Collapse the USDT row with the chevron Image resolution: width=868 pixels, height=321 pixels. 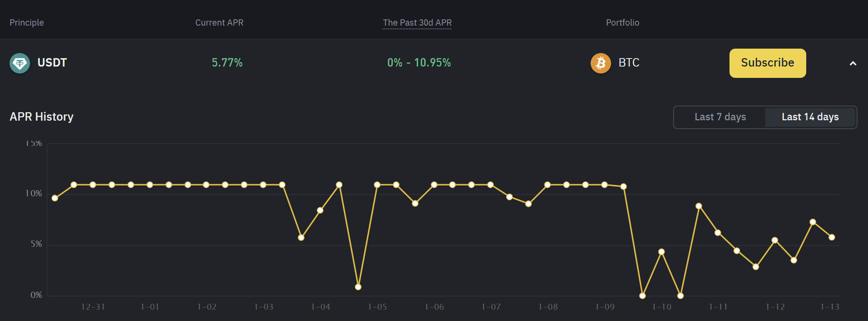[853, 63]
